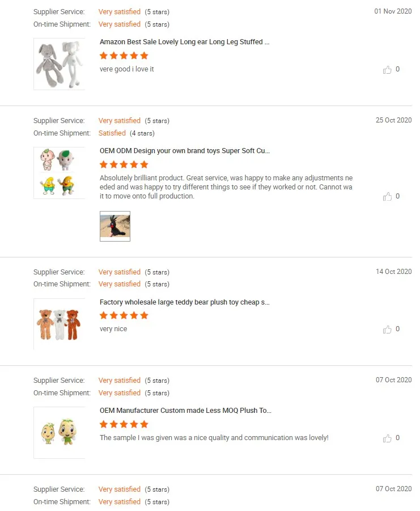Screen dimensions: 420x511
Task: Click the stars on the Less MOQ review
Action: coord(124,424)
